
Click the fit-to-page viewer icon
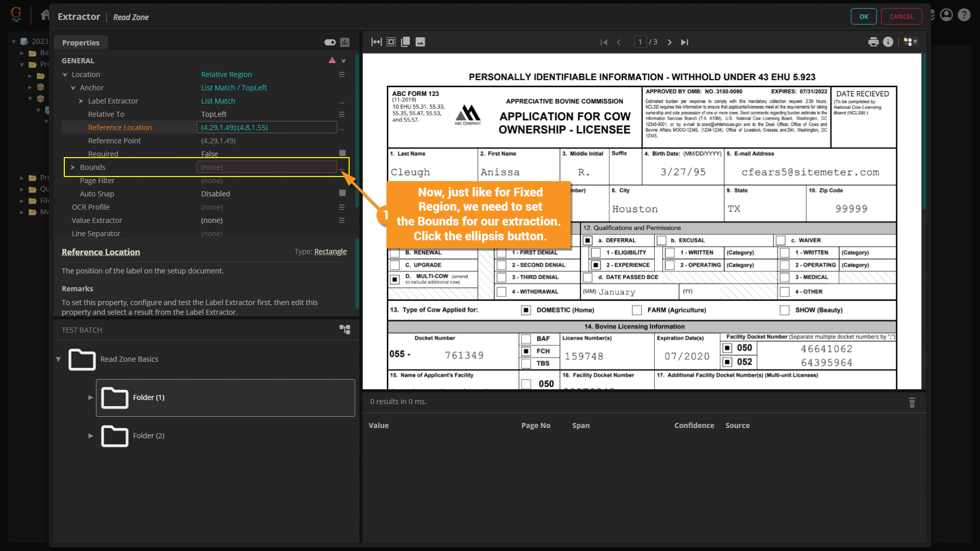(391, 42)
